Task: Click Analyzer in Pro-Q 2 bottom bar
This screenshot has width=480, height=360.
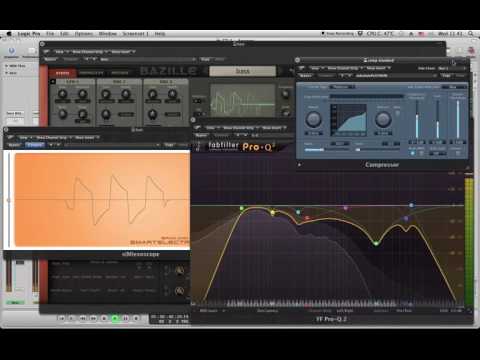Action: click(x=380, y=311)
